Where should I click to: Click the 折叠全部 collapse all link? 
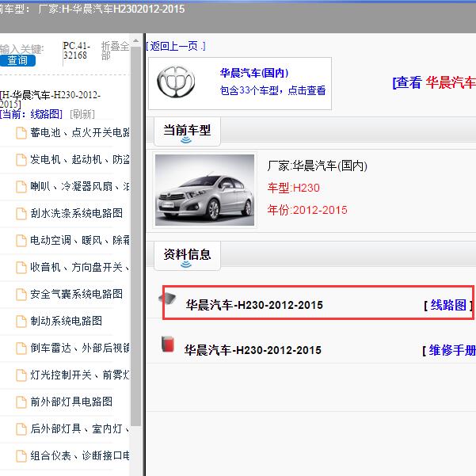tap(115, 51)
